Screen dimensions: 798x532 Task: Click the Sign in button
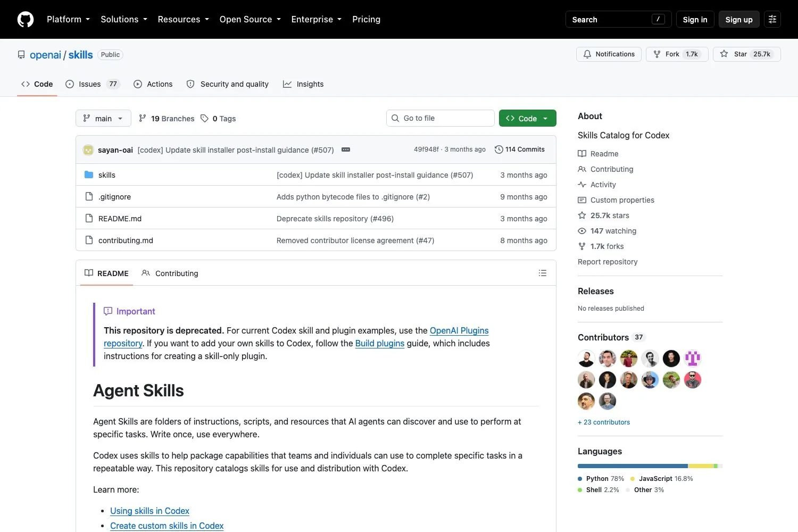695,19
